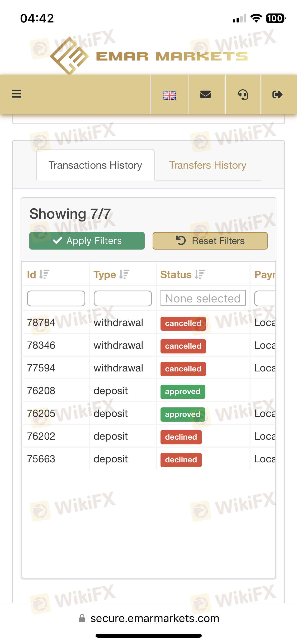Screen dimensions: 297x644
Task: Sort table by Status column
Action: coord(183,274)
